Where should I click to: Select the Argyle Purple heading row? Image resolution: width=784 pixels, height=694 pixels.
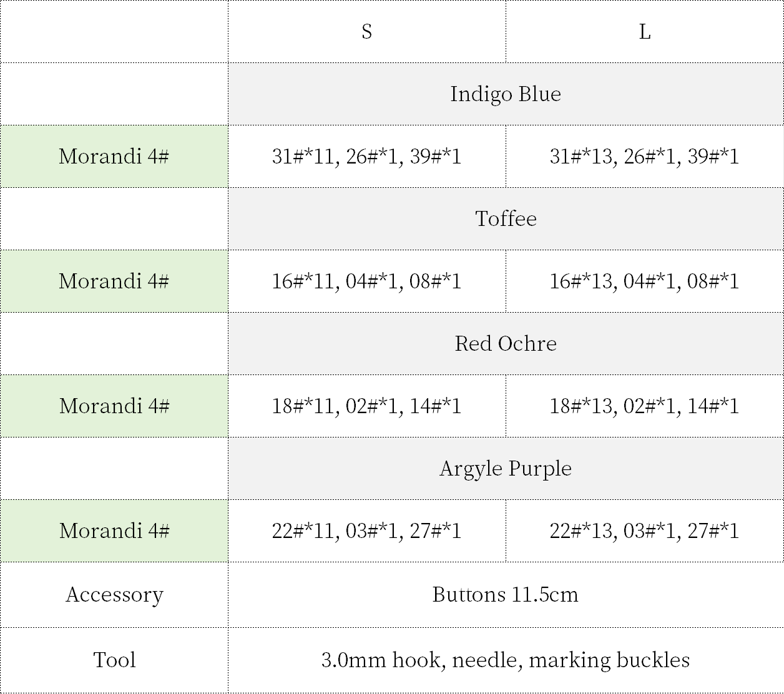(x=506, y=468)
